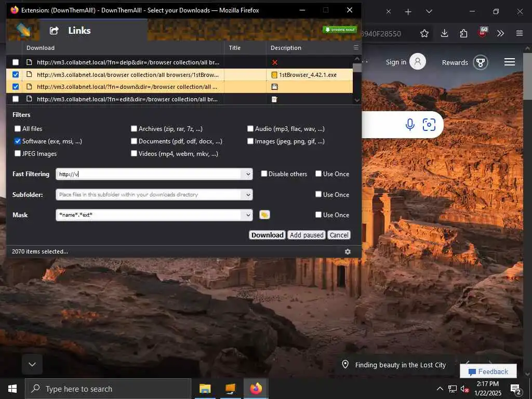Enable the Audio (mp3, flac, wav) filter
This screenshot has height=399, width=532.
click(250, 129)
